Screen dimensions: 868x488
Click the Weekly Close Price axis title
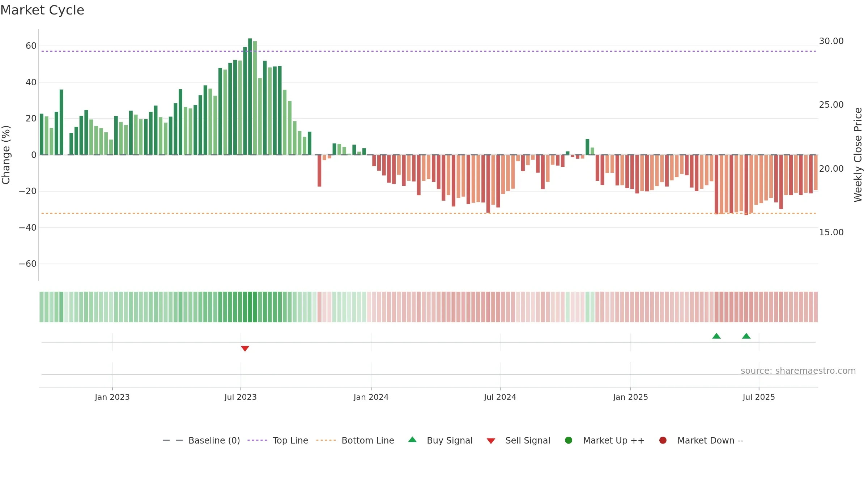click(x=858, y=155)
